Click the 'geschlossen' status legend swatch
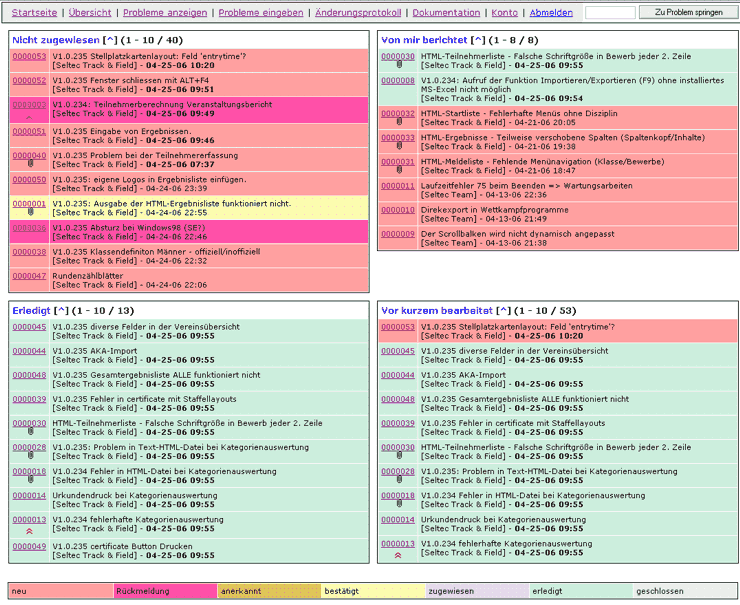This screenshot has height=605, width=740. [685, 591]
